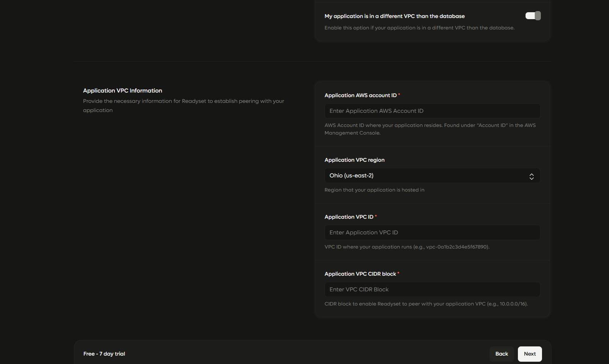Click 'Provide the necessary information for Readyset' description

tap(184, 106)
